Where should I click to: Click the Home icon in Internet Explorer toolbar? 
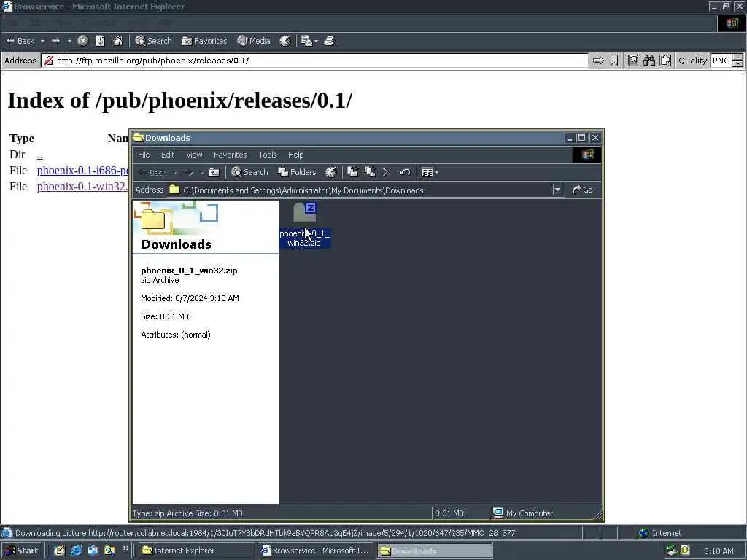(x=117, y=41)
